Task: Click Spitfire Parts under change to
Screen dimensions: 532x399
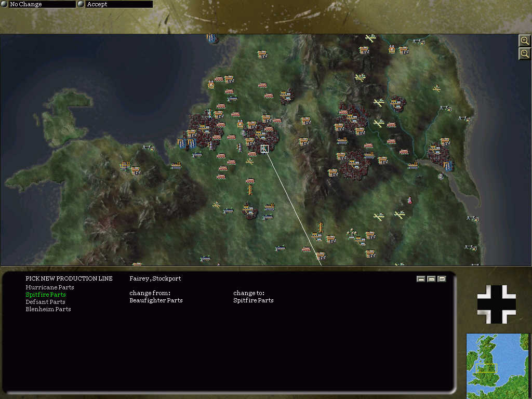Action: click(x=254, y=300)
